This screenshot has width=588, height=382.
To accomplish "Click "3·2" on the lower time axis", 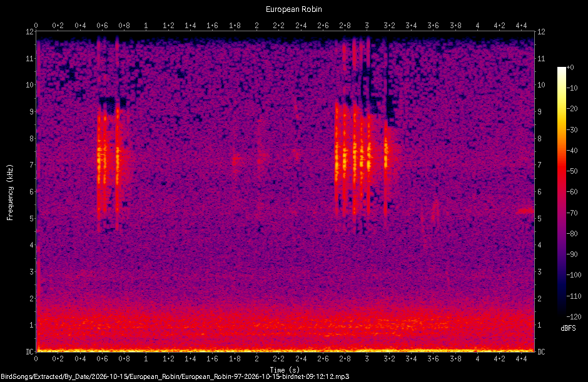I will tap(389, 359).
